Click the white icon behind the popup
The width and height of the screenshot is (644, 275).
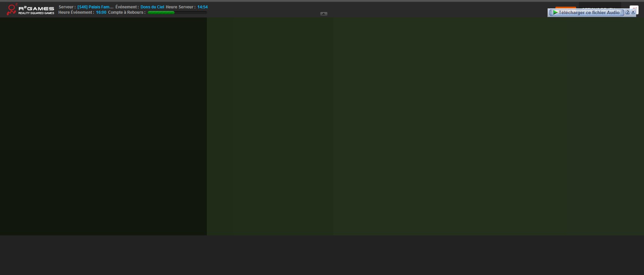(x=634, y=7)
